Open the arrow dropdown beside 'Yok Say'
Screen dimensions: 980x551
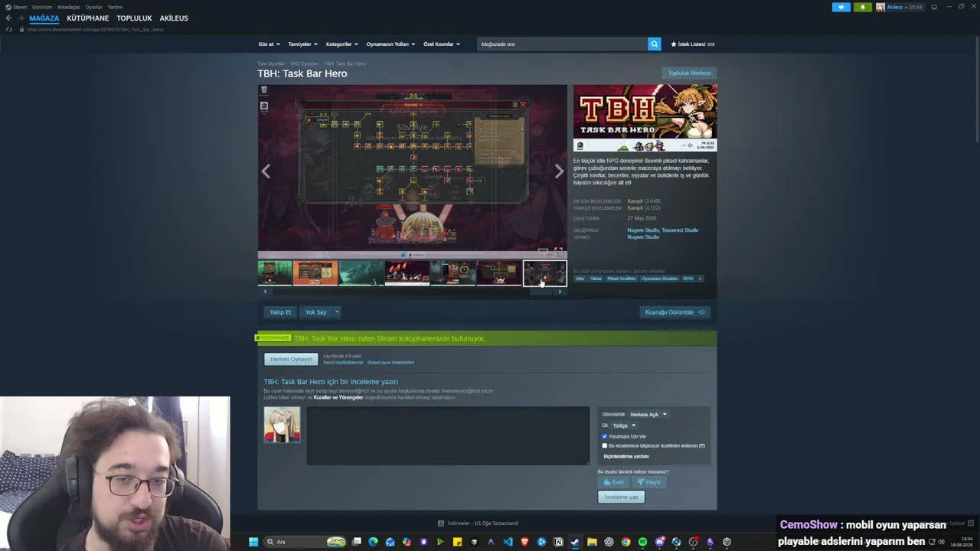336,312
